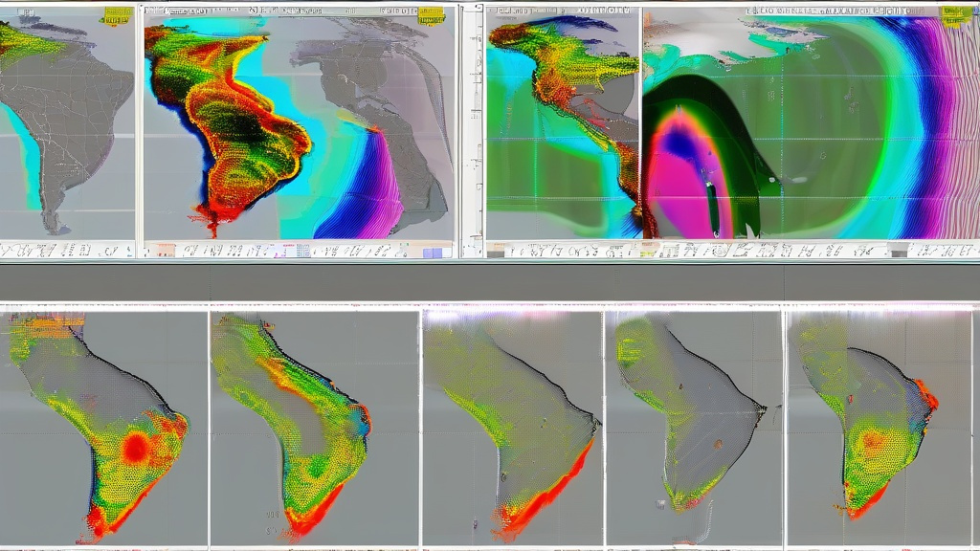Click the yellow legend badge on the second map
Image resolution: width=980 pixels, height=551 pixels.
432,16
